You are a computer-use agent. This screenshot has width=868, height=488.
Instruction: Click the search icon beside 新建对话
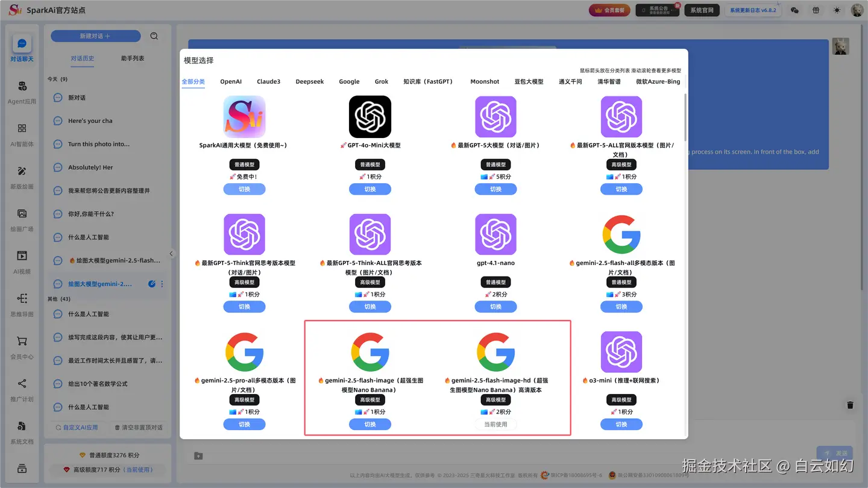click(154, 36)
